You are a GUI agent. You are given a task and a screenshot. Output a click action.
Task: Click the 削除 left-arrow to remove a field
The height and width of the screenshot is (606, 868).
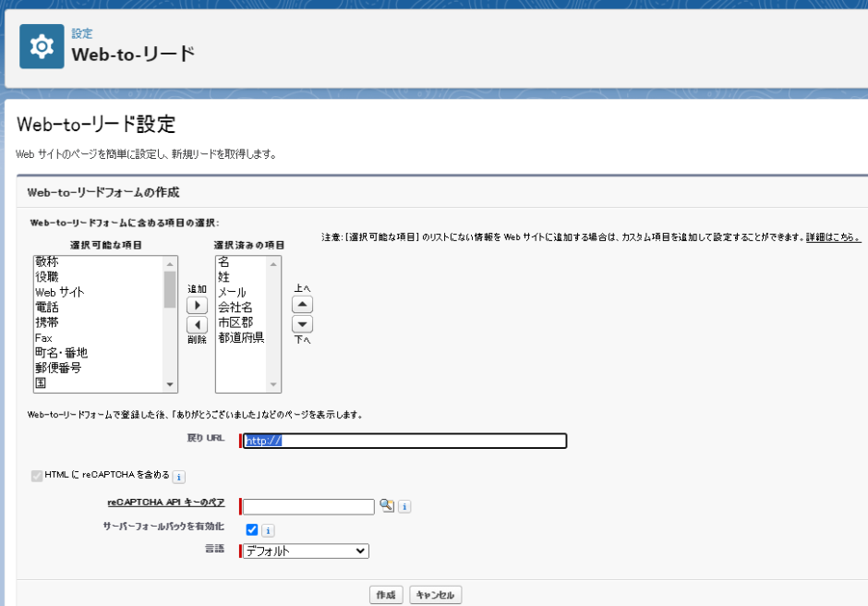[197, 324]
